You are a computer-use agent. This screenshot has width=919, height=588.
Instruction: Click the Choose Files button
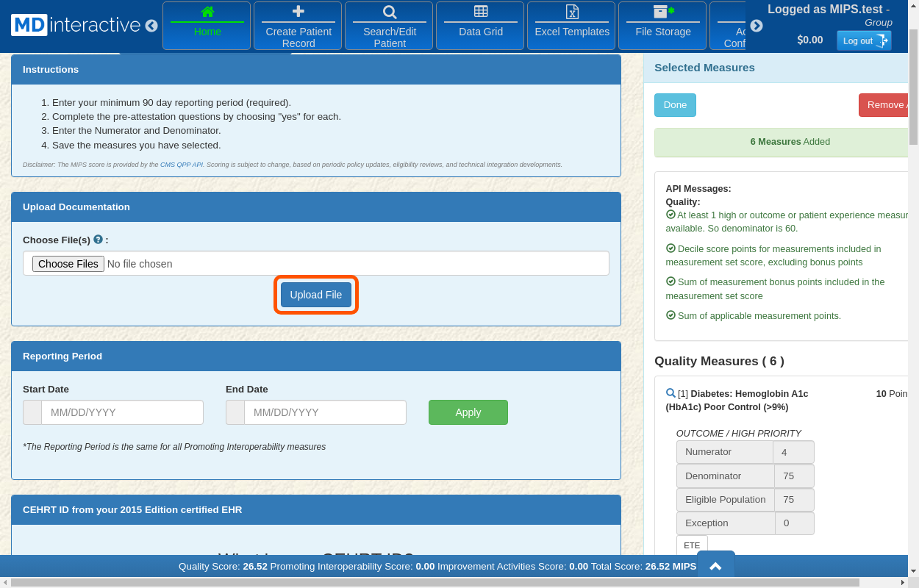click(68, 264)
